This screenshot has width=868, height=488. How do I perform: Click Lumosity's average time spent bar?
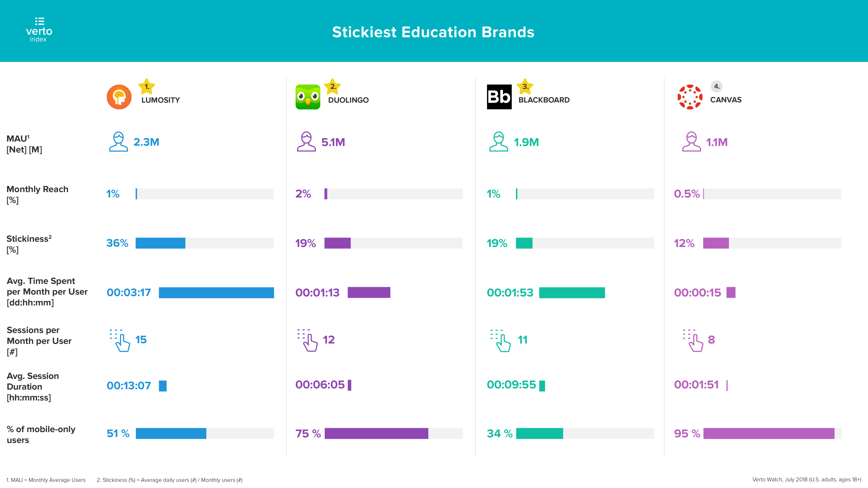tap(216, 293)
